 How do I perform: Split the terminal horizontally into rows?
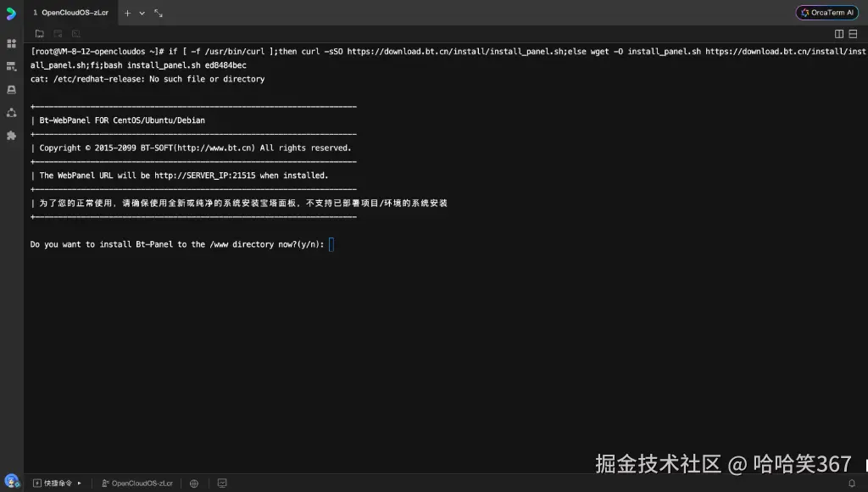[853, 34]
